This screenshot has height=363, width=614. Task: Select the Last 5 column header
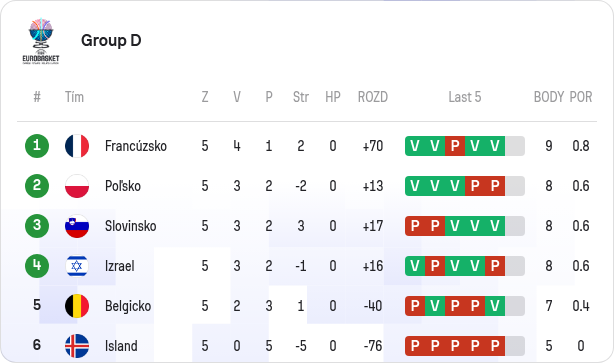[x=465, y=97]
